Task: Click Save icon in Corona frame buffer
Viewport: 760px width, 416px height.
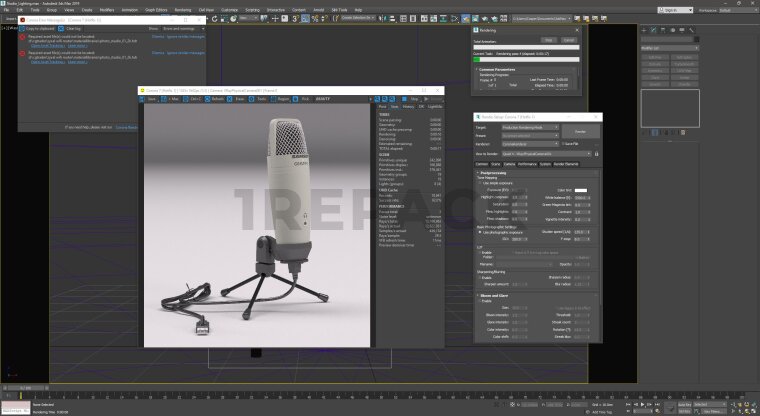Action: coord(150,99)
